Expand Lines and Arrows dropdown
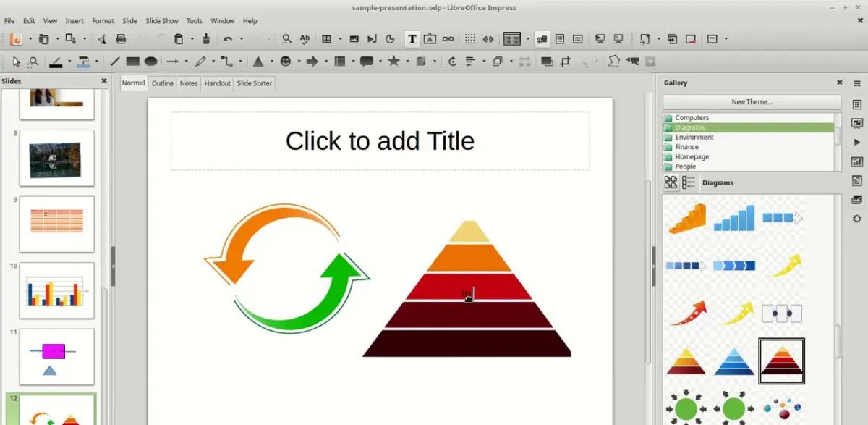Image resolution: width=868 pixels, height=425 pixels. point(186,62)
